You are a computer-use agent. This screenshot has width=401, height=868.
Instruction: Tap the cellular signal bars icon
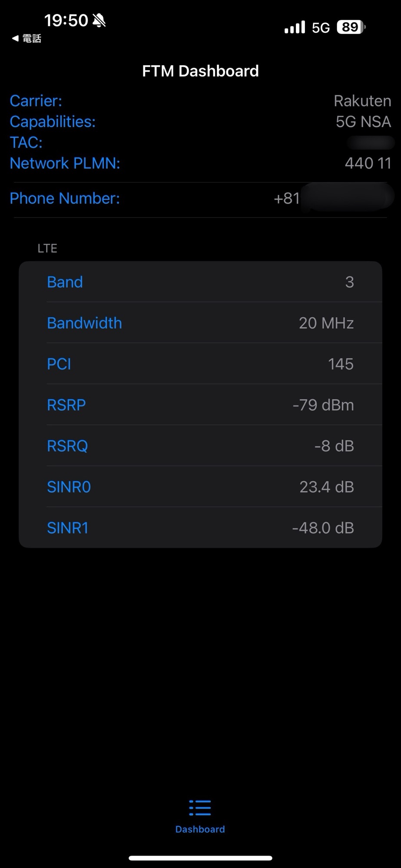point(295,28)
